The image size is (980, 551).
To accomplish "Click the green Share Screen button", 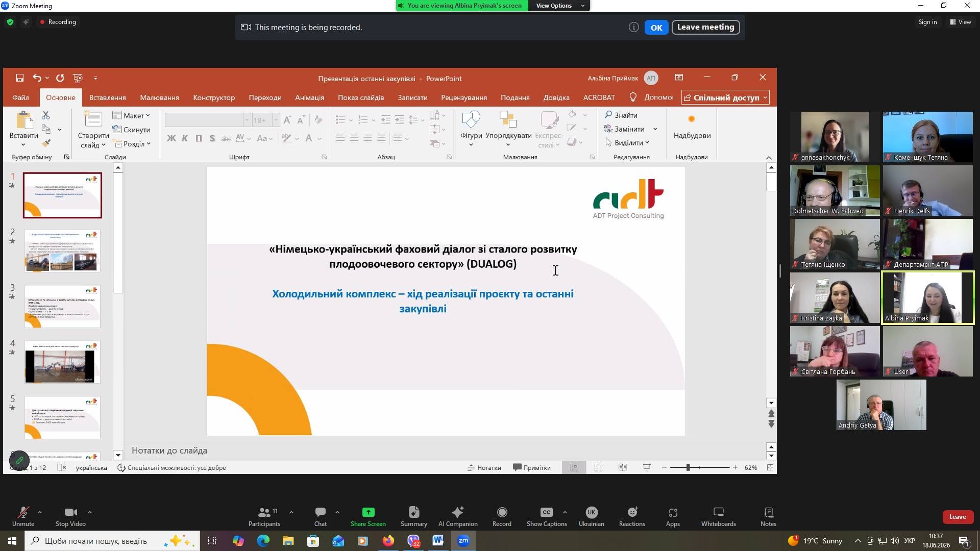I will [x=368, y=516].
